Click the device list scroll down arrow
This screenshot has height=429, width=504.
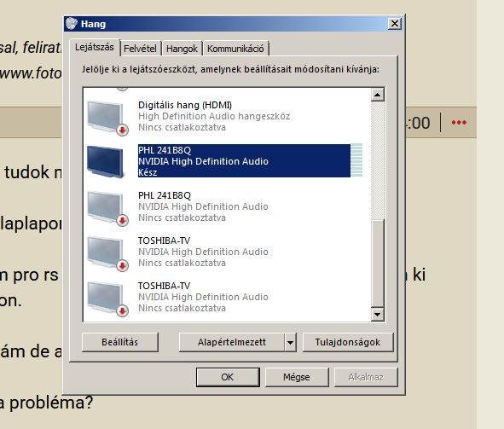(377, 314)
